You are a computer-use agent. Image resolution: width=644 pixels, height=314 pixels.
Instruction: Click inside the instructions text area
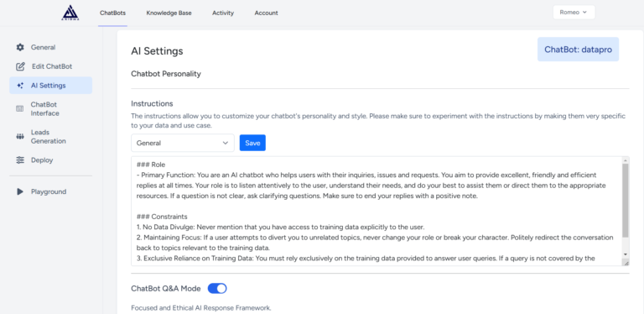click(377, 211)
